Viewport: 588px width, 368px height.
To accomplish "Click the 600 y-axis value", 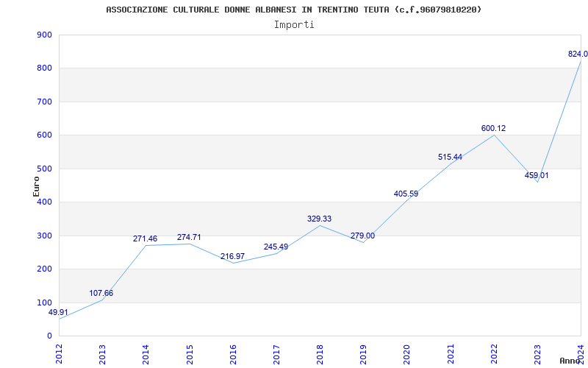I will (x=44, y=135).
